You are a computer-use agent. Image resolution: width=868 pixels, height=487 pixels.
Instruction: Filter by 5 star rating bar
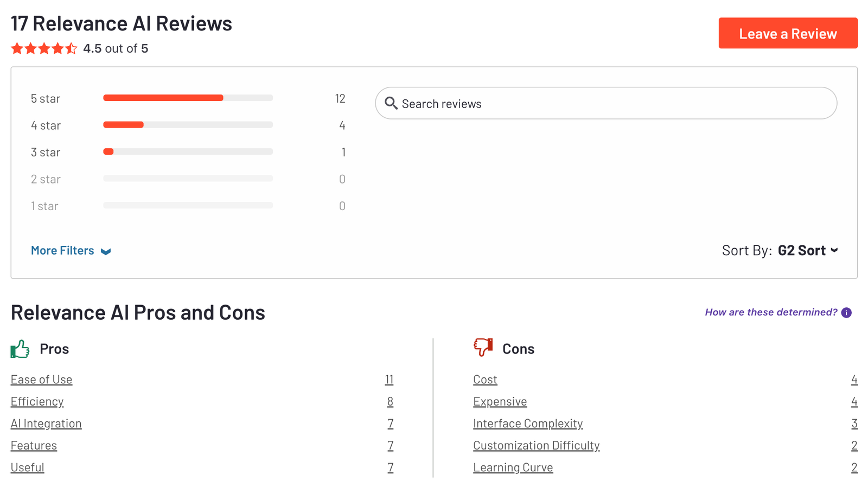(x=188, y=98)
